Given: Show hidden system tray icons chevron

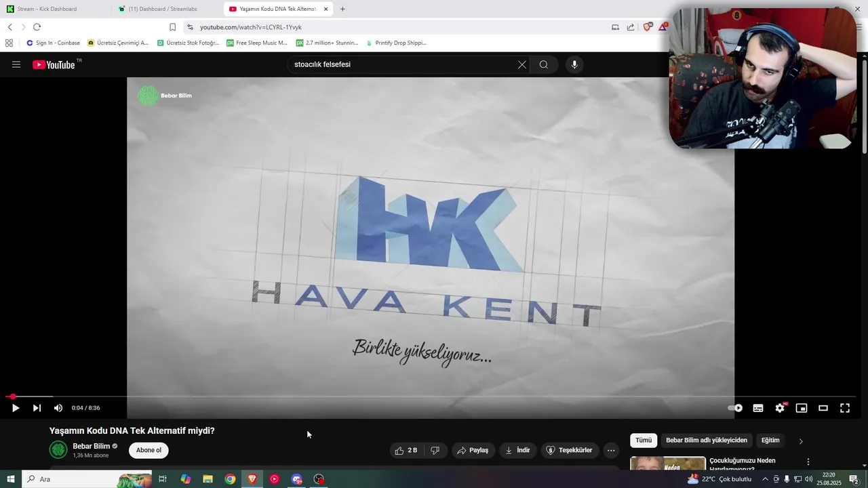Looking at the screenshot, I should [x=766, y=479].
